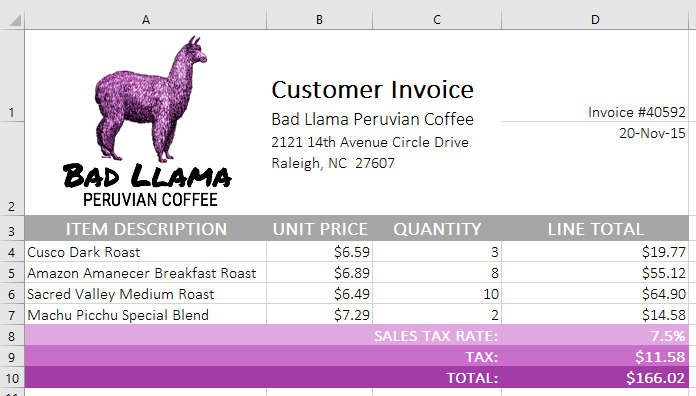Select row 3 header
The image size is (696, 396).
(12, 229)
